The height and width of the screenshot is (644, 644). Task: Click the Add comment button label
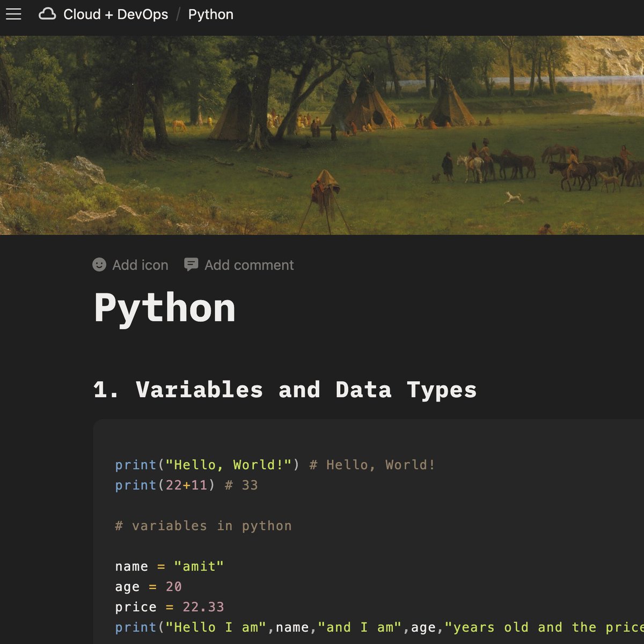pos(249,265)
